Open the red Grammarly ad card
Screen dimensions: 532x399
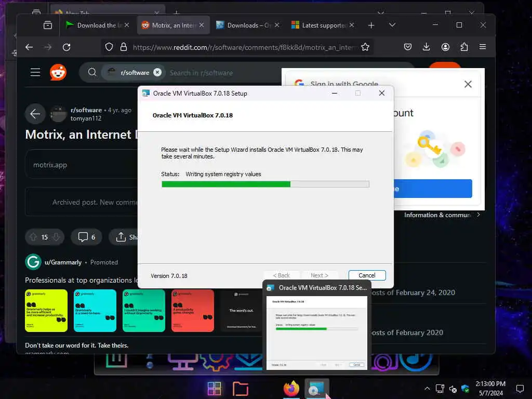point(193,311)
